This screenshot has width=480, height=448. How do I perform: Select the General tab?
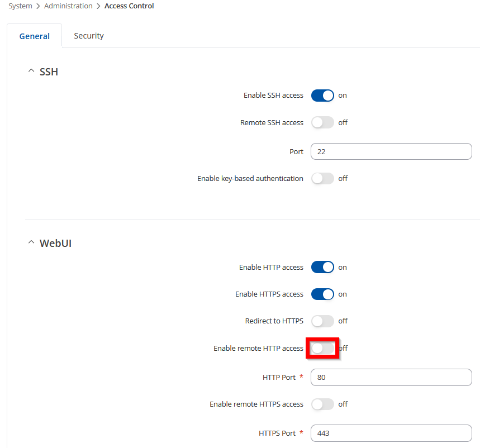(x=34, y=36)
